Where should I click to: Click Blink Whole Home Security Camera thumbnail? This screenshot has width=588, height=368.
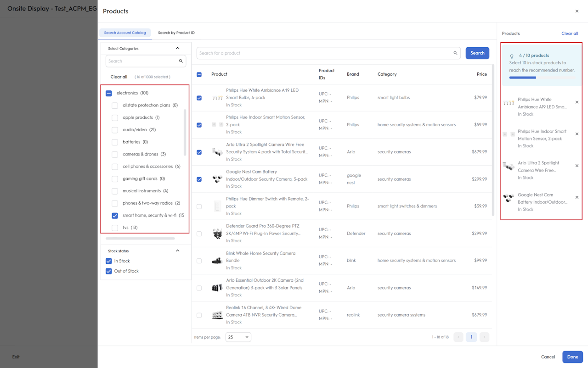217,261
